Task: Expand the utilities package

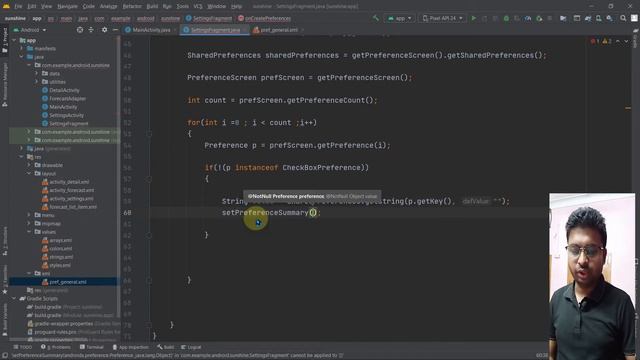Action: [x=37, y=82]
